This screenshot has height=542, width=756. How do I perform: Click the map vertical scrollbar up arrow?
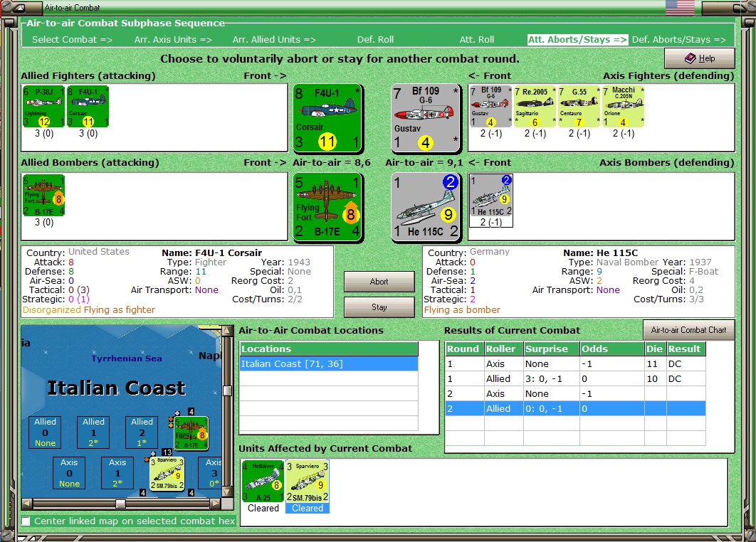227,331
